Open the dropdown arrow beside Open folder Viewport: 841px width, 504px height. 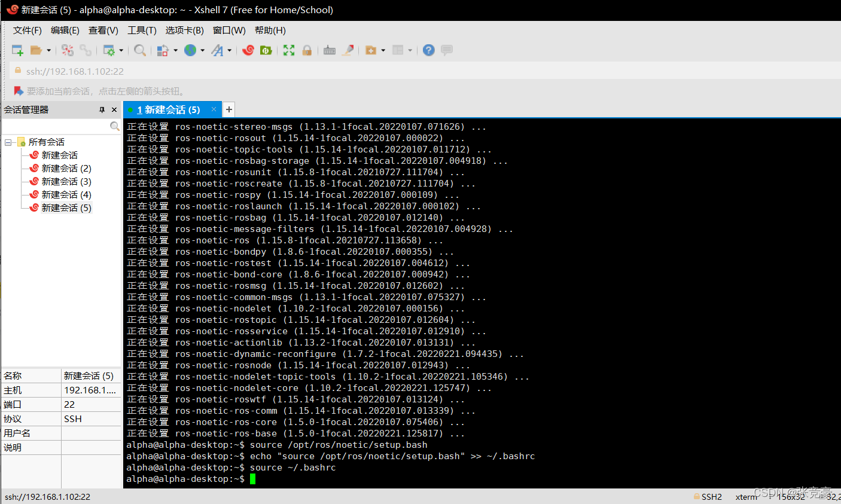[48, 50]
